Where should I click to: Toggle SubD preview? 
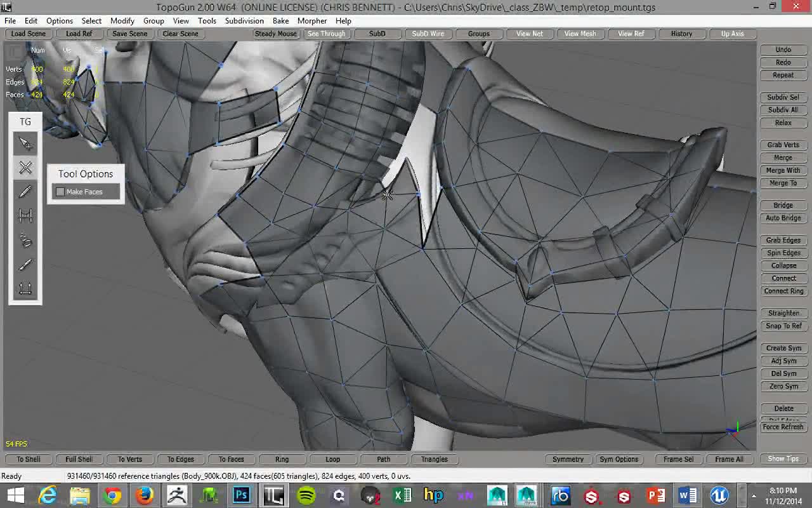(x=377, y=34)
